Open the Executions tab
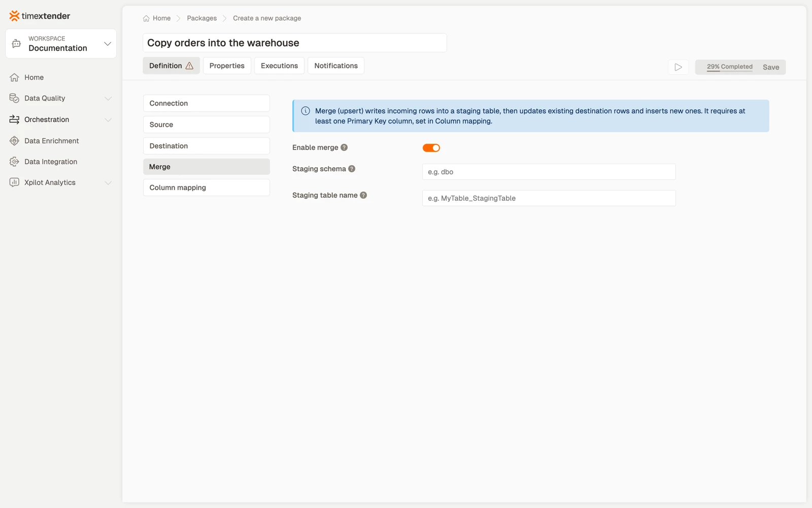 [279, 66]
